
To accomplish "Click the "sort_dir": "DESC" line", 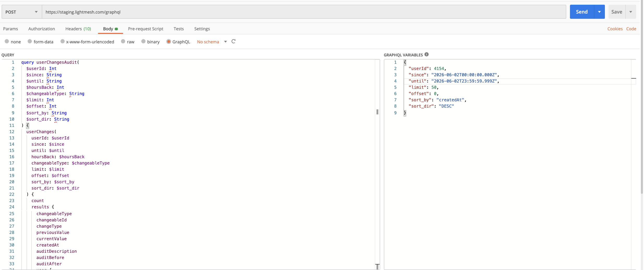I will tap(431, 106).
